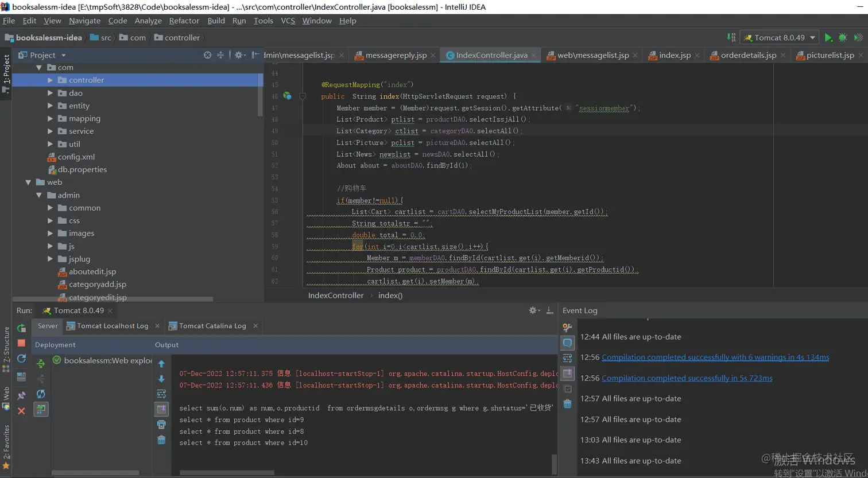The width and height of the screenshot is (868, 478).
Task: Expand the mapping folder
Action: point(51,119)
